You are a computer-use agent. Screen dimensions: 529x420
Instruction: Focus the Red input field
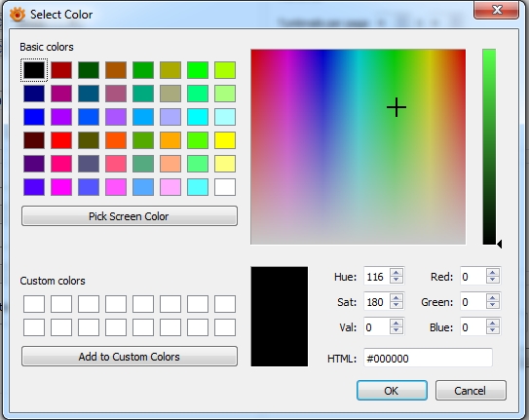473,277
